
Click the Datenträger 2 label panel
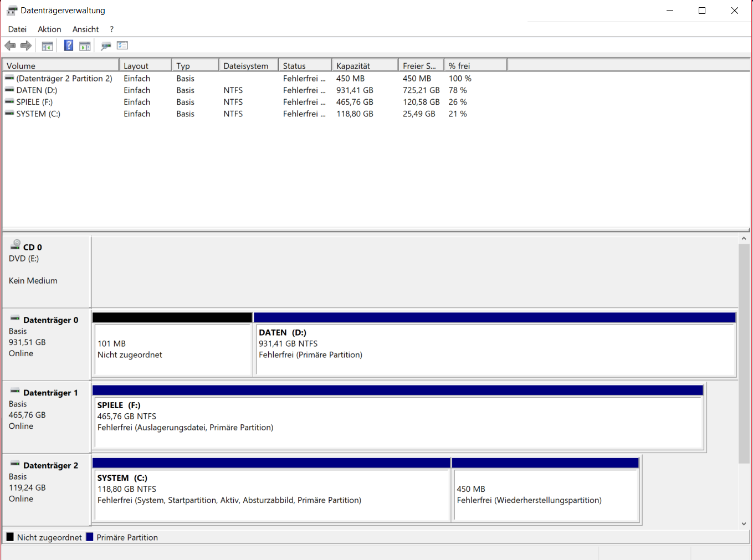tap(47, 489)
